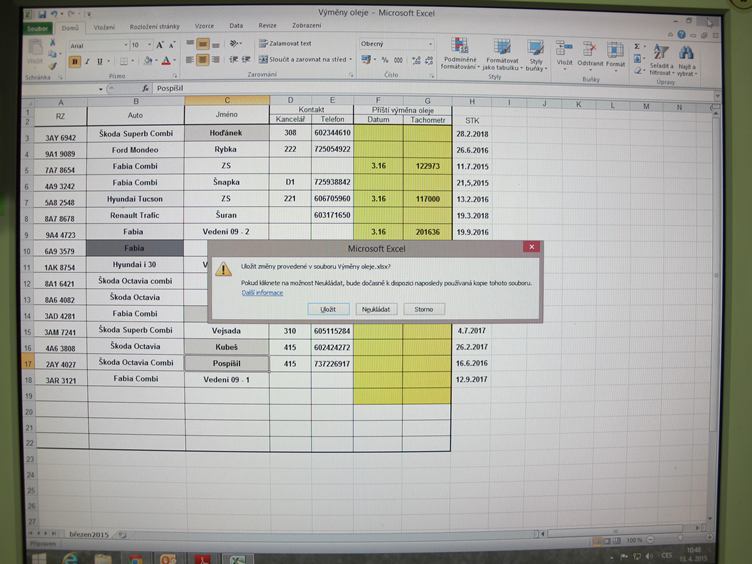Open Formátovat jako tabulku
Viewport: 752px width, 564px height.
(x=502, y=56)
